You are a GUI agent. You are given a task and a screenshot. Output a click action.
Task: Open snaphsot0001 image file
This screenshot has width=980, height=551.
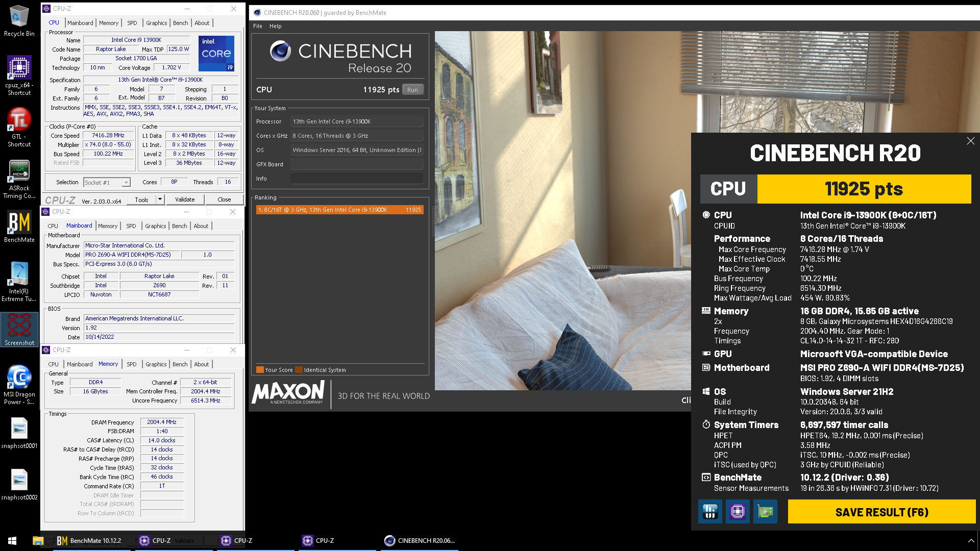tap(19, 433)
